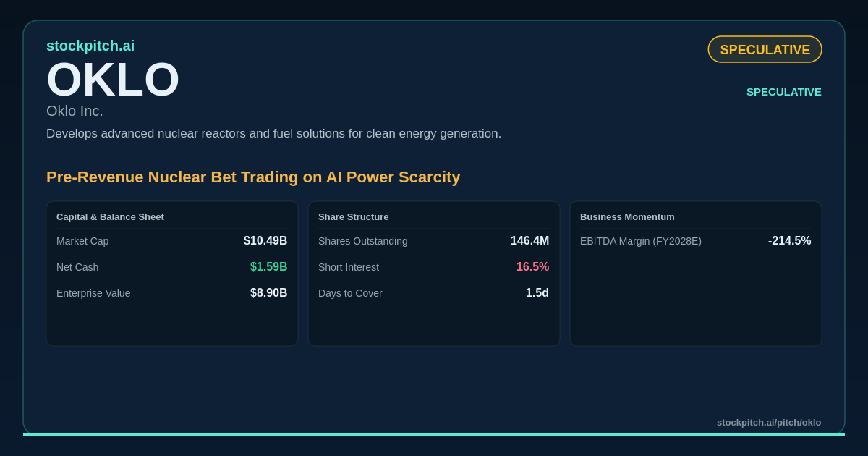Viewport: 868px width, 456px height.
Task: Click the 1.5d days to cover value
Action: click(537, 293)
